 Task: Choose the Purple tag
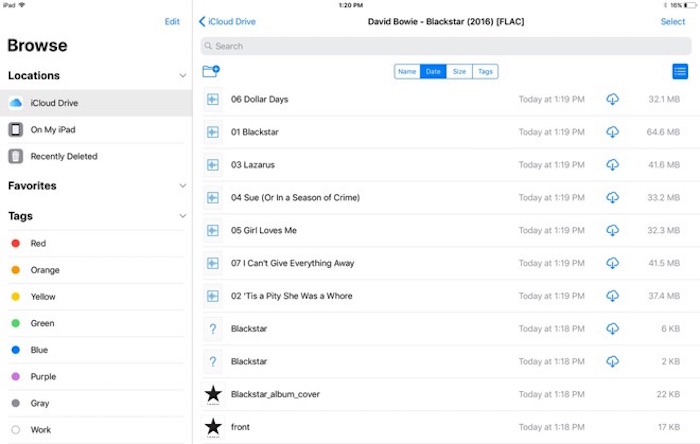pyautogui.click(x=96, y=377)
